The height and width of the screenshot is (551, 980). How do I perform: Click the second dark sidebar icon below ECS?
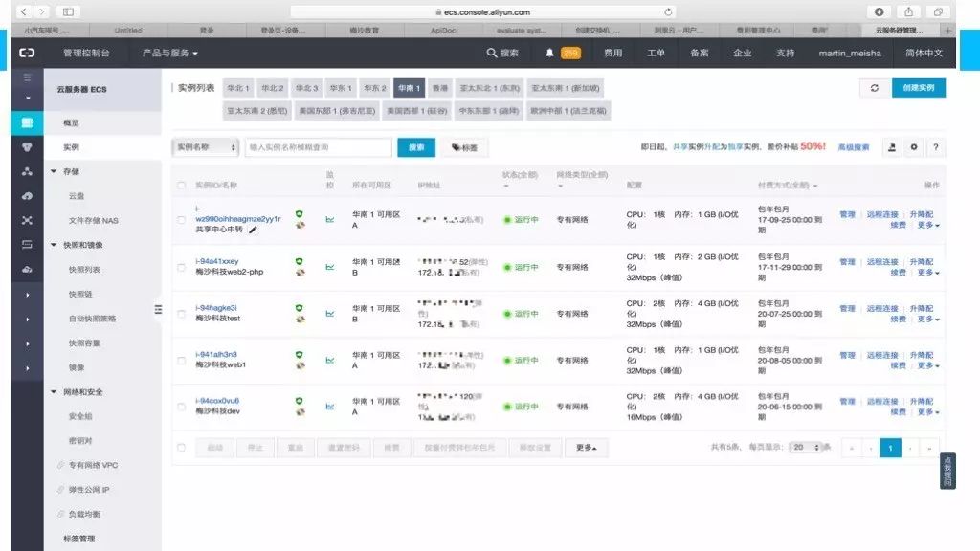point(27,147)
